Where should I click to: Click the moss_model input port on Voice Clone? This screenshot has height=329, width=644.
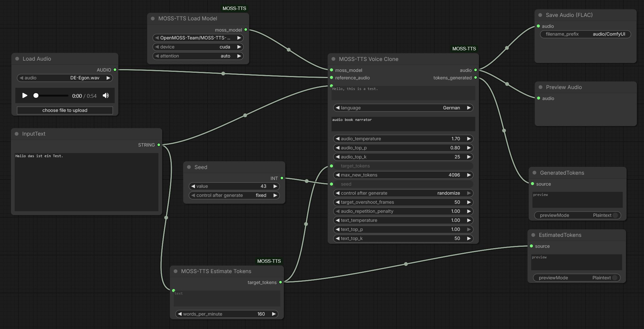click(332, 70)
